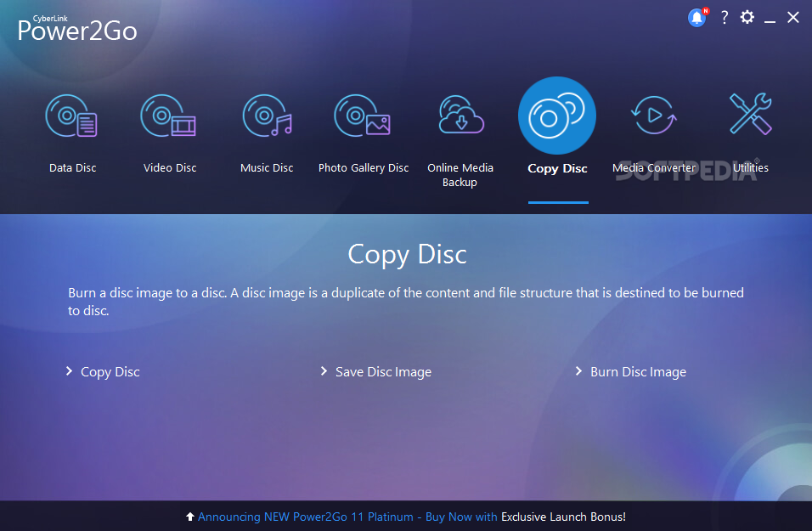Open the Data Disc category icon

[x=71, y=116]
